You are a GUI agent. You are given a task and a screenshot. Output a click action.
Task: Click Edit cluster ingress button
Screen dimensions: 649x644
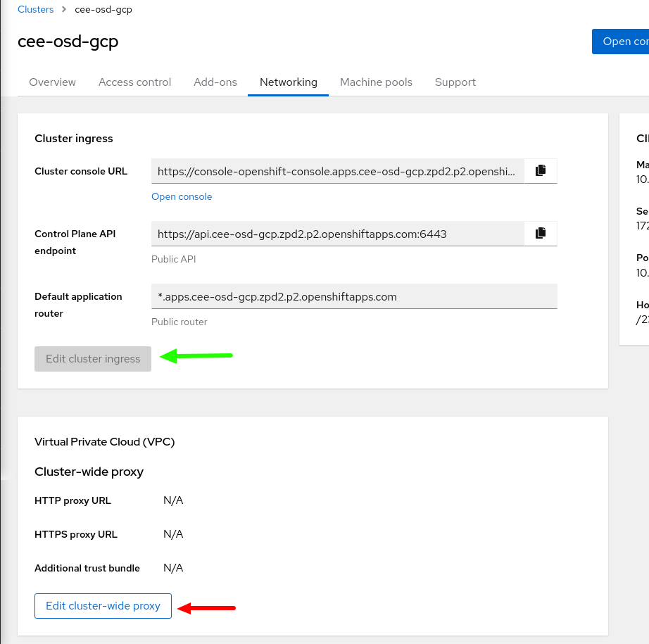pos(93,359)
